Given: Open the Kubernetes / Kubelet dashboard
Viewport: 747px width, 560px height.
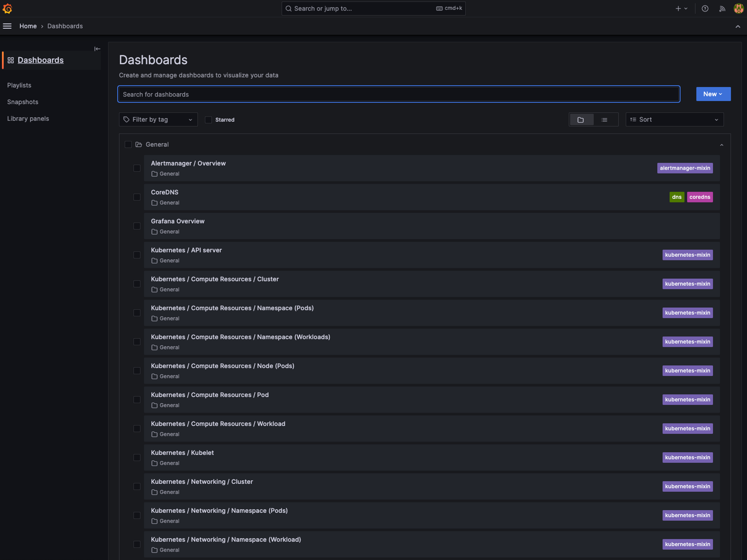Looking at the screenshot, I should click(x=182, y=453).
